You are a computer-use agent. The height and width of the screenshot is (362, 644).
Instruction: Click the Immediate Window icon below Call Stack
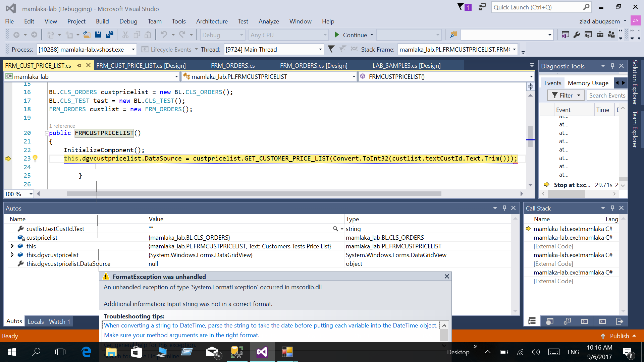tap(585, 321)
